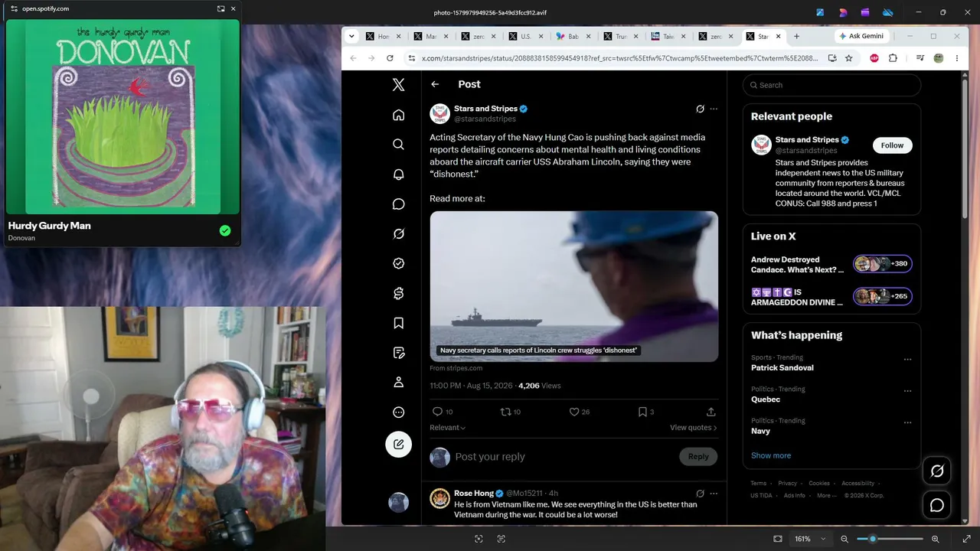Reload the page in Chrome
980x551 pixels.
pos(390,58)
